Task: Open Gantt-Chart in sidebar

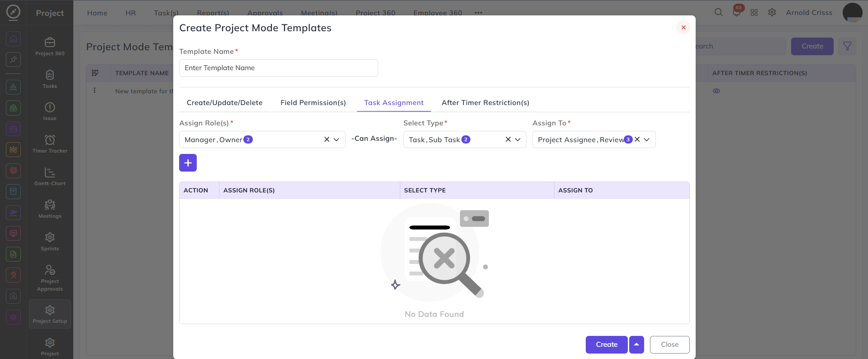Action: click(x=50, y=177)
